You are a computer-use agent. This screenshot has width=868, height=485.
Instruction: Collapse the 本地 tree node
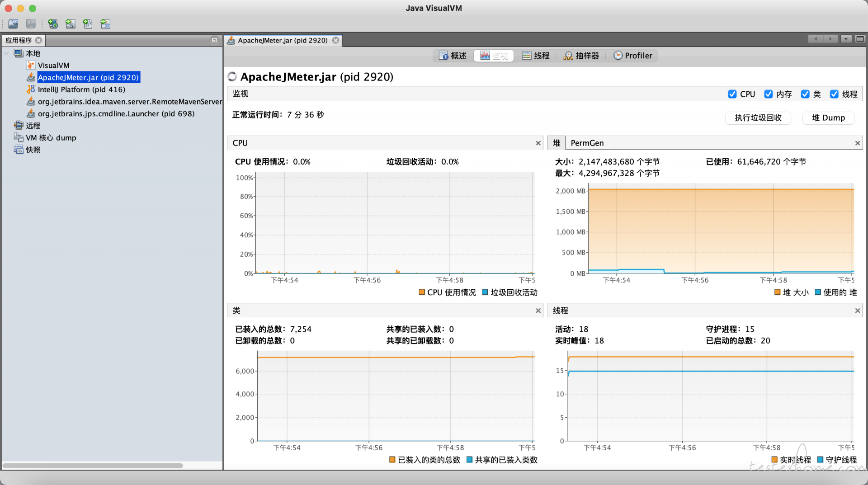tap(7, 53)
